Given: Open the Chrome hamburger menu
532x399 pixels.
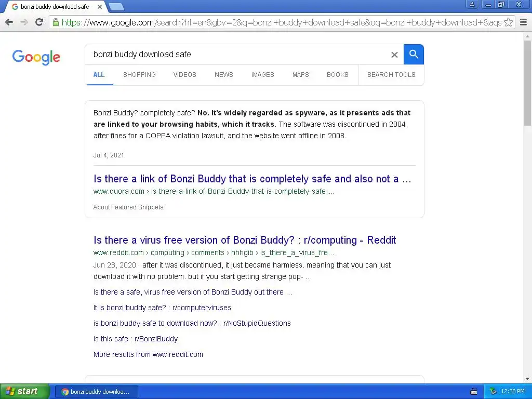Looking at the screenshot, I should pyautogui.click(x=524, y=22).
